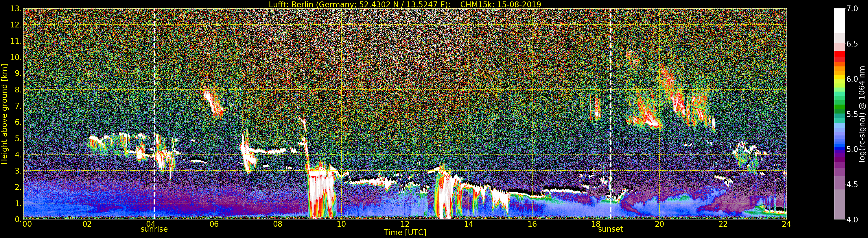This screenshot has height=238, width=868.
Task: Click the colorbar value '5.0'
Action: pos(852,149)
